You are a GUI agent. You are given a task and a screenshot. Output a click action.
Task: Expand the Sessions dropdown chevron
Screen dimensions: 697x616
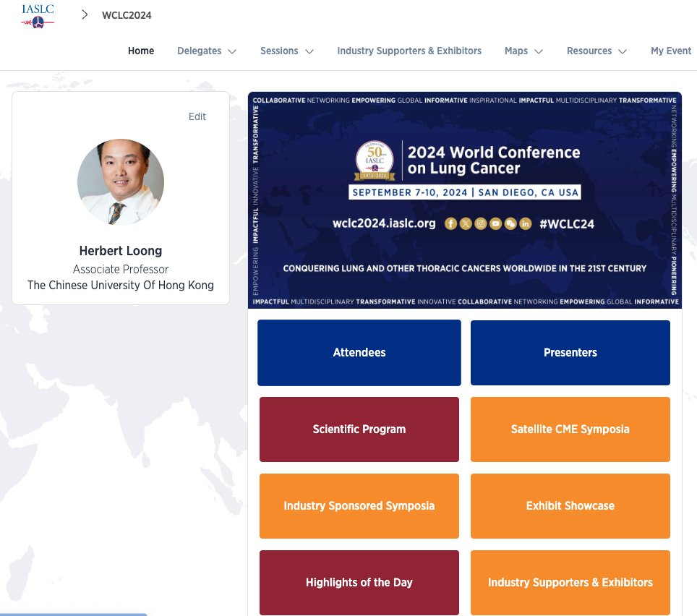click(309, 51)
